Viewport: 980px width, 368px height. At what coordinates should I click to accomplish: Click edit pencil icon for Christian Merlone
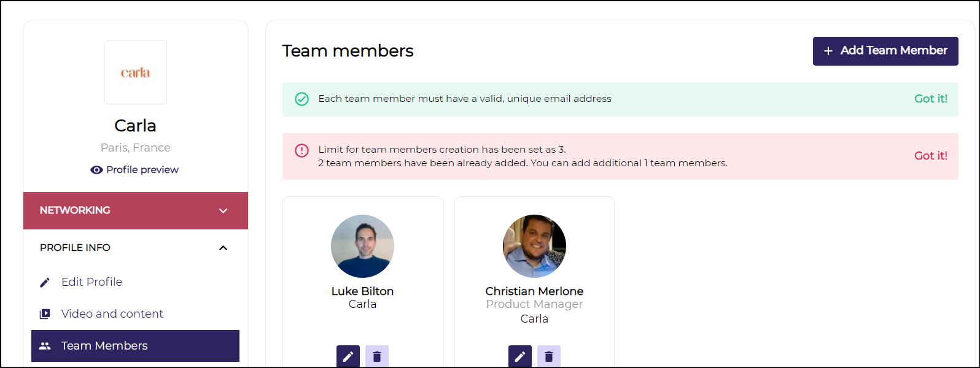(x=519, y=356)
